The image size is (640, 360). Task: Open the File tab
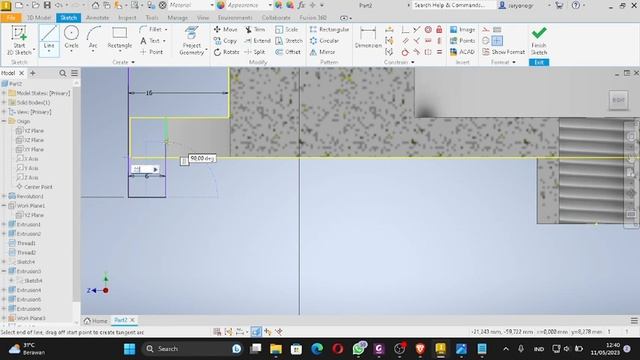coord(11,18)
